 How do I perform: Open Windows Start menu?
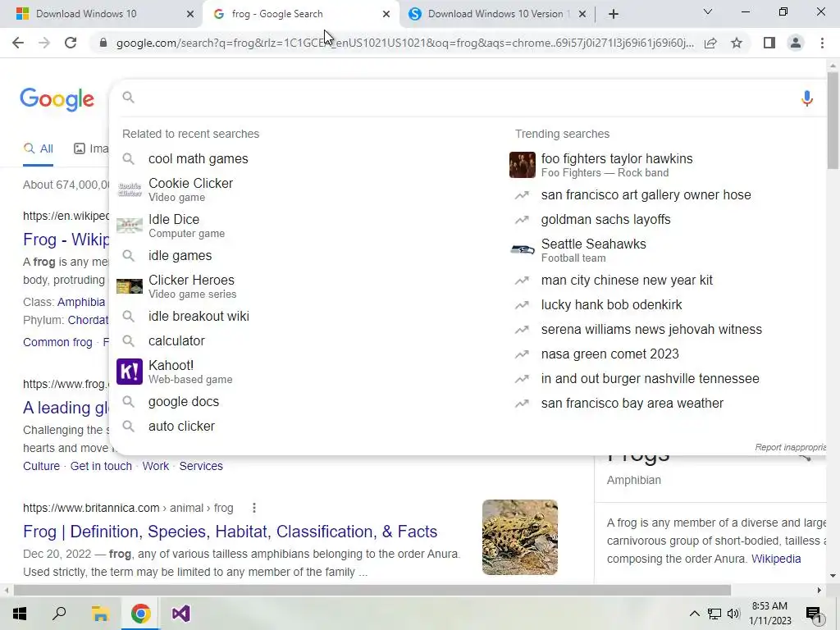20,614
